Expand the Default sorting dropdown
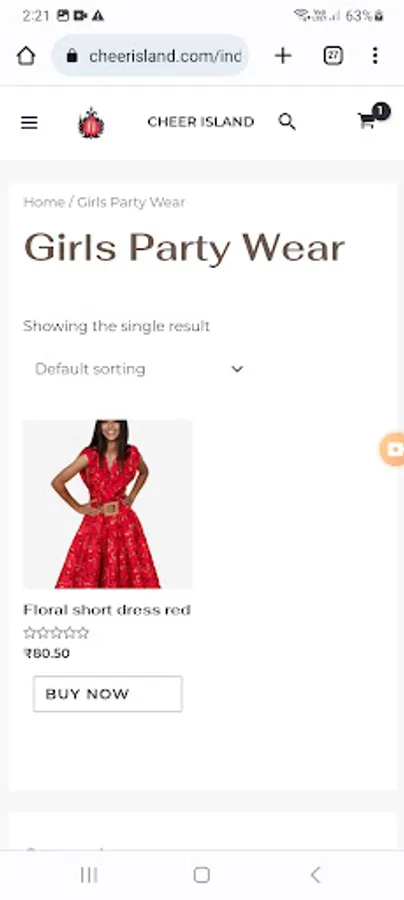 tap(139, 368)
